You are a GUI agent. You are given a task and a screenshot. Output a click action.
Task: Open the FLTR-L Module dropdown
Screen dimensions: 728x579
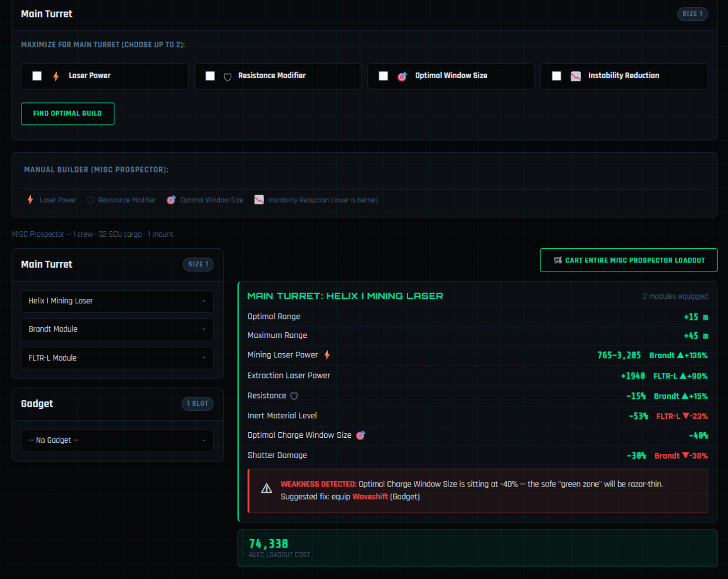[x=117, y=358]
